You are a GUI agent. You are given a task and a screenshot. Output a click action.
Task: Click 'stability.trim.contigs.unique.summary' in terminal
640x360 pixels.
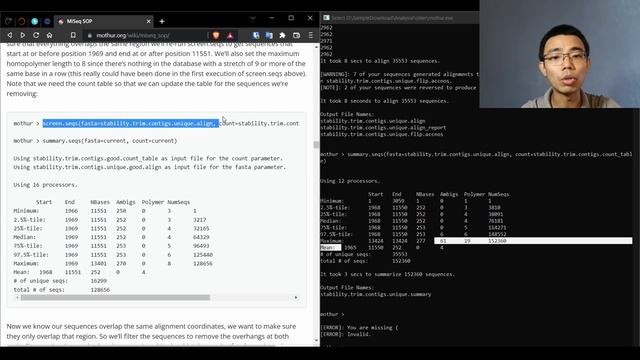(376, 294)
